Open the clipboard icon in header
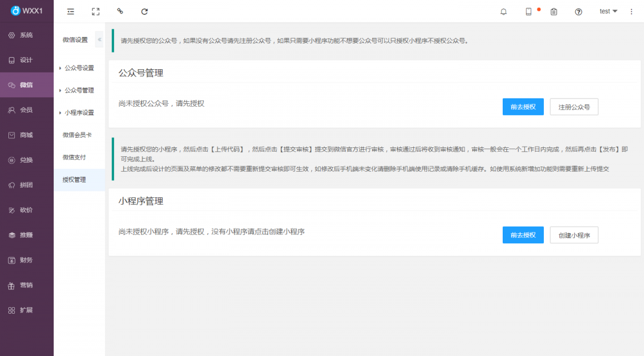The width and height of the screenshot is (644, 356). tap(554, 11)
